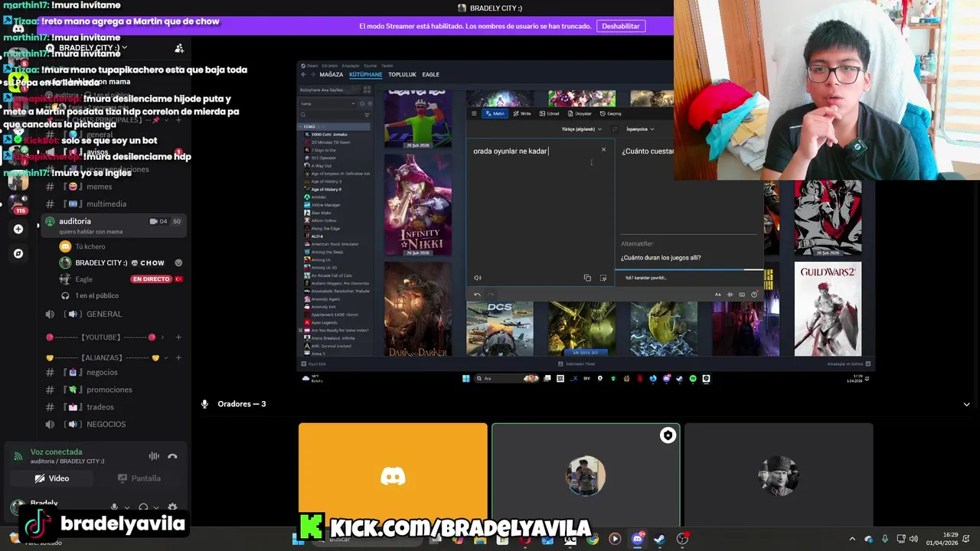Switch to Görsel tab in translator
The height and width of the screenshot is (551, 980).
(549, 113)
